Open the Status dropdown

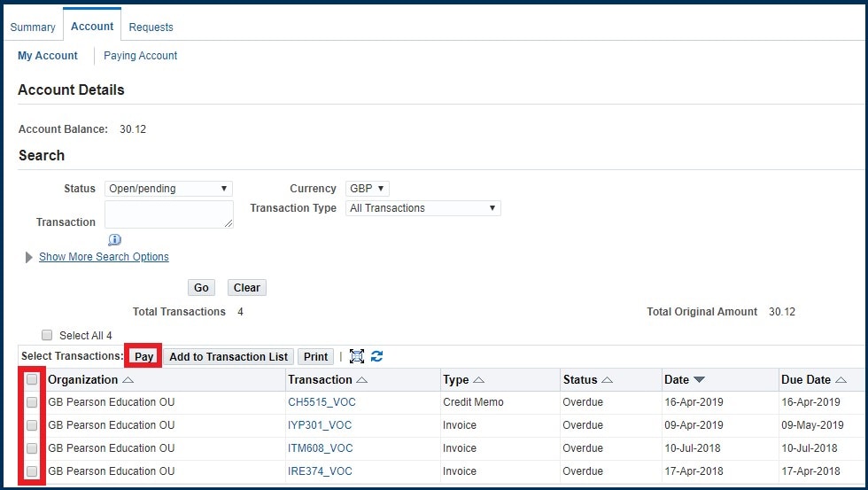tap(168, 189)
